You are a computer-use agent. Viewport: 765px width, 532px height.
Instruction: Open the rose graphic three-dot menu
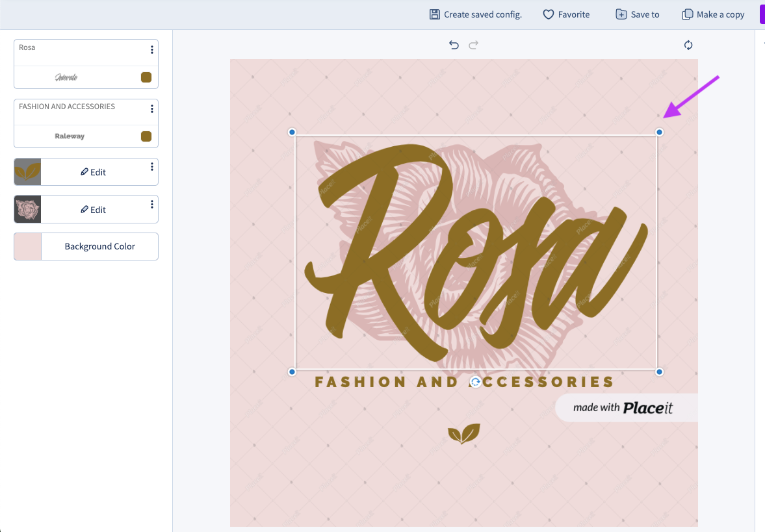pyautogui.click(x=152, y=205)
